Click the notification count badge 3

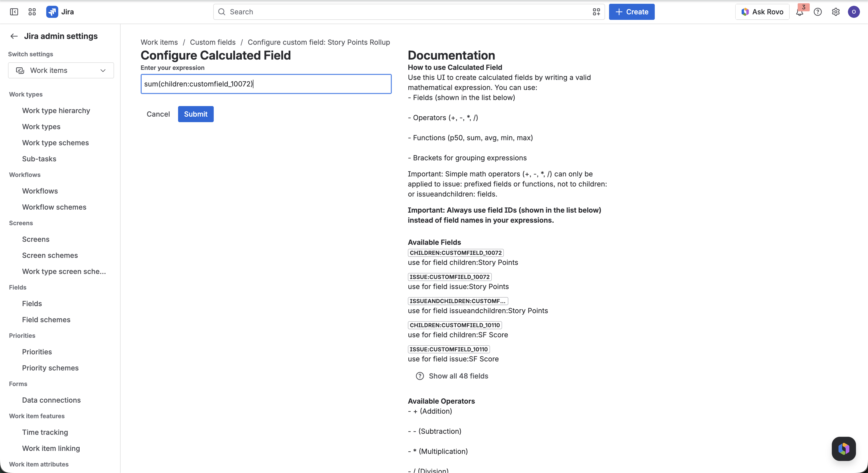(x=804, y=7)
